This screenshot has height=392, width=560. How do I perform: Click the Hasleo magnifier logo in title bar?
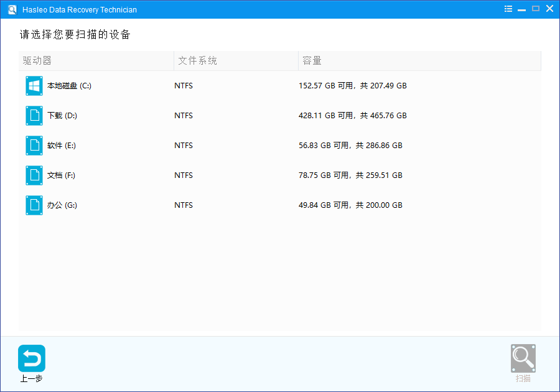tap(11, 9)
